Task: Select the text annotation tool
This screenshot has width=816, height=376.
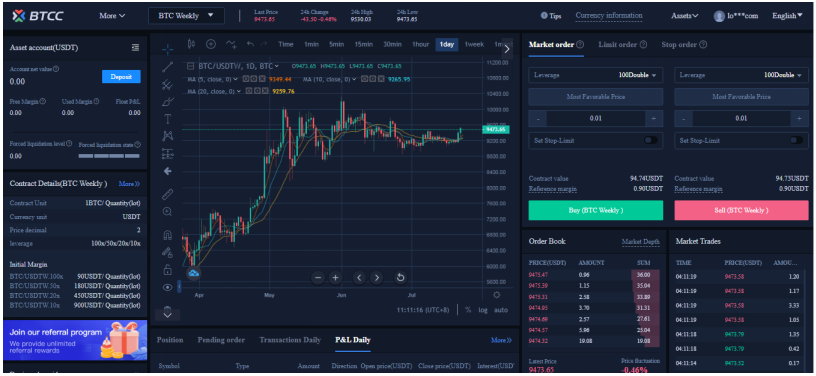Action: 168,119
